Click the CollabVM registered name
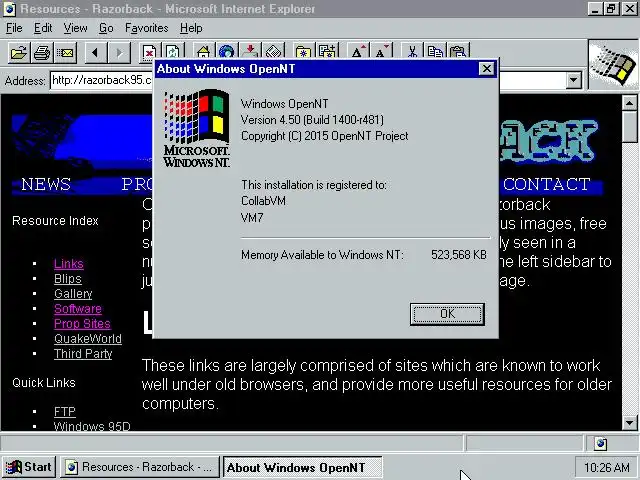 [x=263, y=201]
